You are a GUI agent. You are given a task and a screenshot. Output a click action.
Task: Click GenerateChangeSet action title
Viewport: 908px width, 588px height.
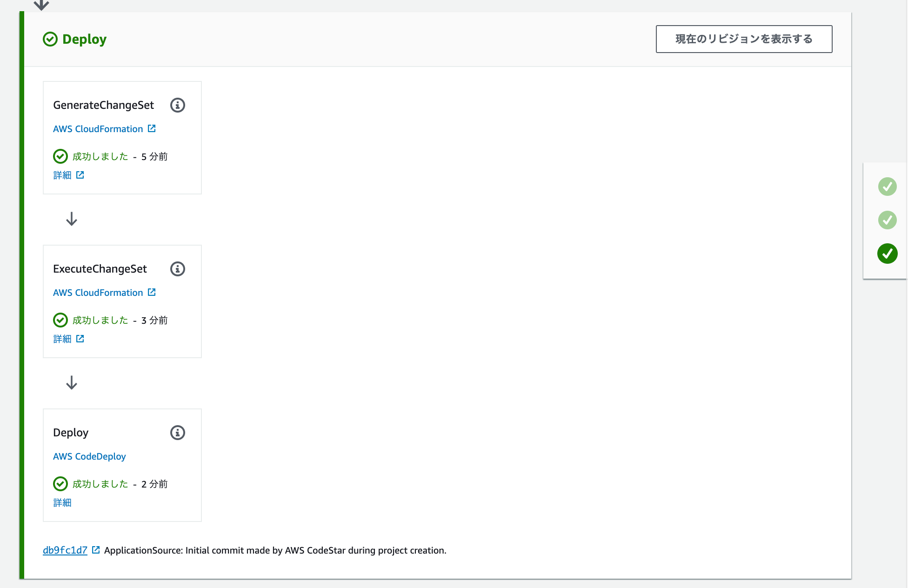(x=103, y=105)
